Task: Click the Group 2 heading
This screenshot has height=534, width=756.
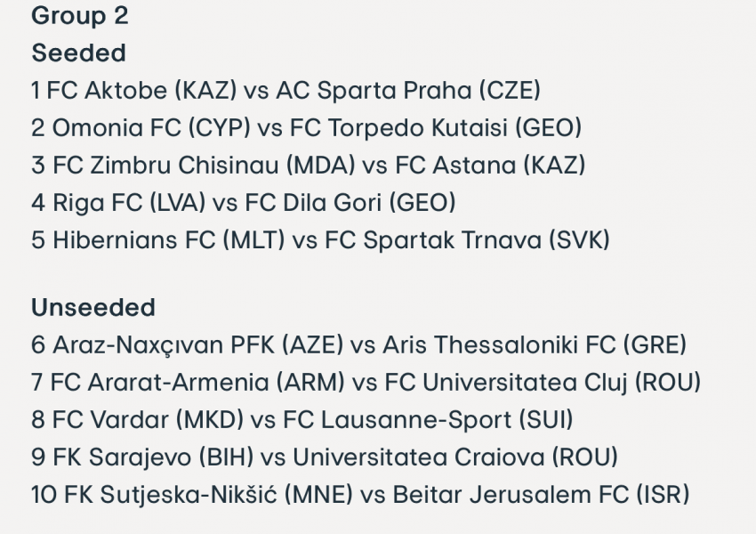Action: point(79,16)
